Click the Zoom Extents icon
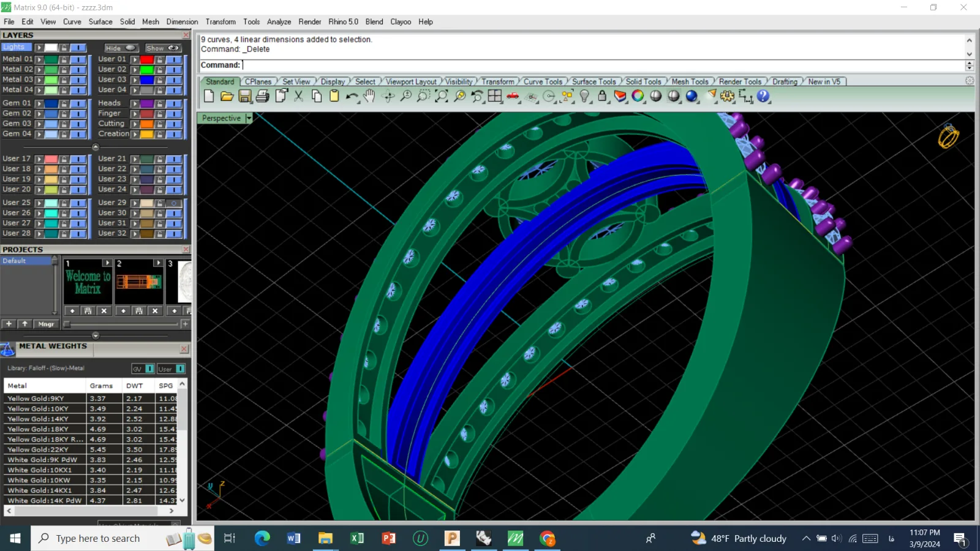The height and width of the screenshot is (551, 980). tap(441, 96)
